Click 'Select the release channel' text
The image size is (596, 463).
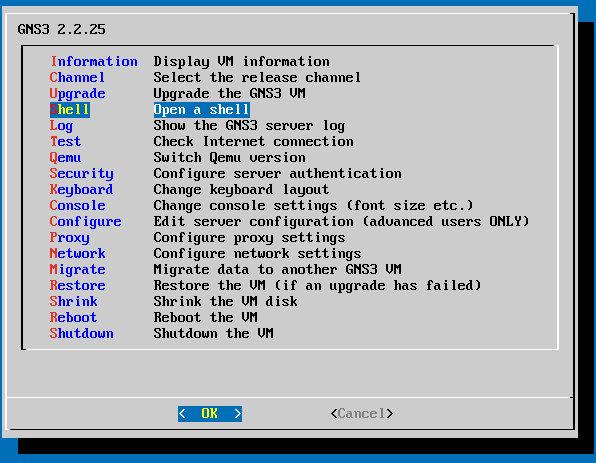257,78
